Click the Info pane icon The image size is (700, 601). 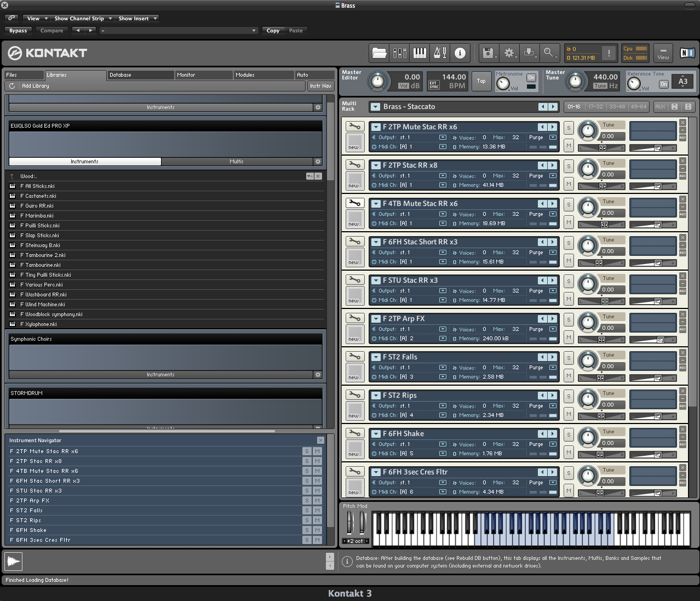click(460, 53)
